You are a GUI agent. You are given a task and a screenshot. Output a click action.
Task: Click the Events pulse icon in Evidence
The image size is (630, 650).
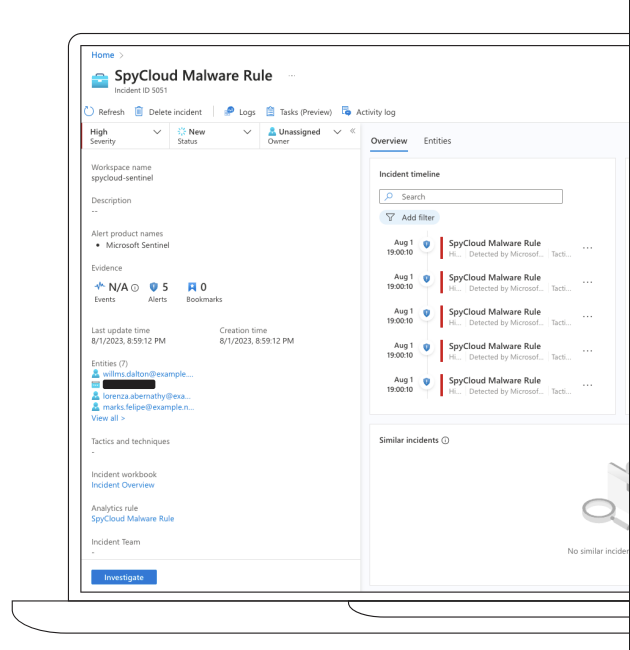pos(99,286)
